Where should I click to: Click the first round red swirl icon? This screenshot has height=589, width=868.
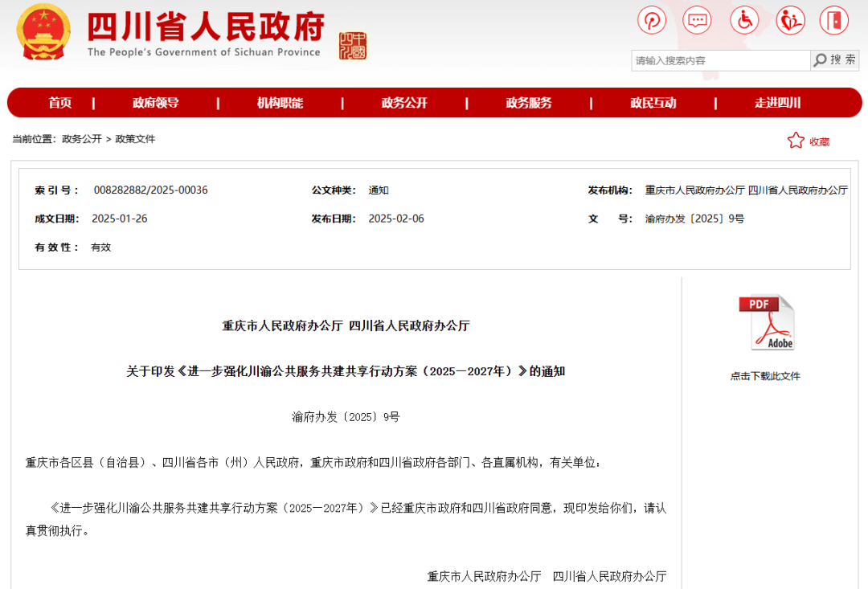[652, 20]
